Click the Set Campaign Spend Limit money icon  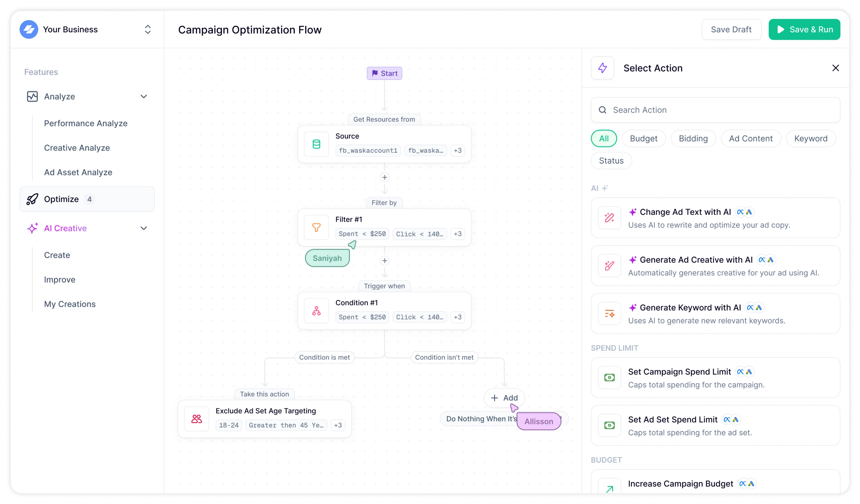pyautogui.click(x=609, y=377)
